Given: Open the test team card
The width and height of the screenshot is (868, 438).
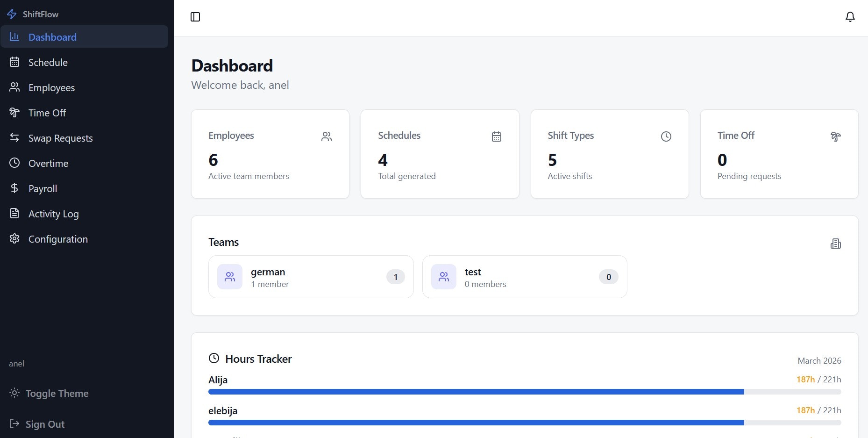Looking at the screenshot, I should tap(525, 277).
